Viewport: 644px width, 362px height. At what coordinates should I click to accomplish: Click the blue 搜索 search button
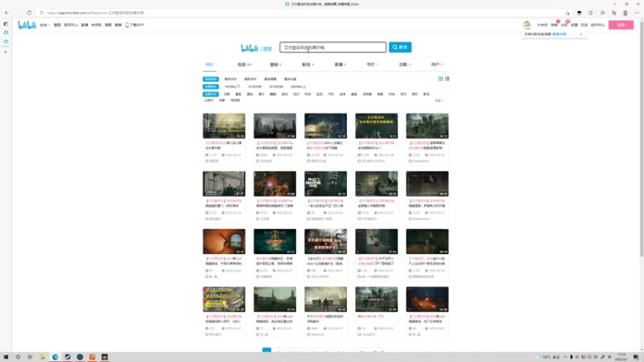400,47
